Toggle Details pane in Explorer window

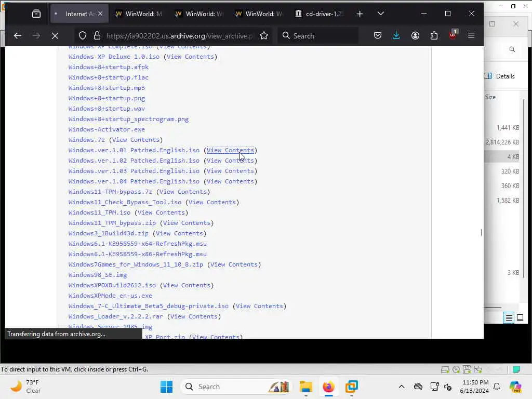pos(499,76)
